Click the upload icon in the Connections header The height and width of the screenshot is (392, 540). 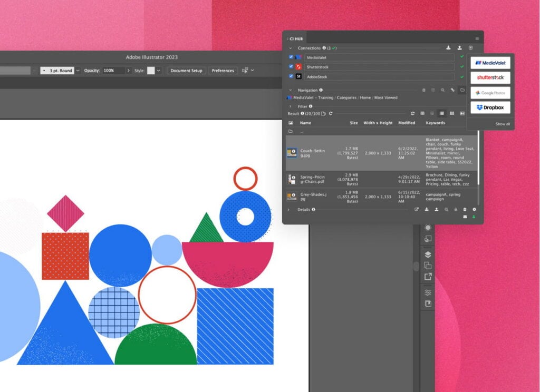[x=459, y=48]
